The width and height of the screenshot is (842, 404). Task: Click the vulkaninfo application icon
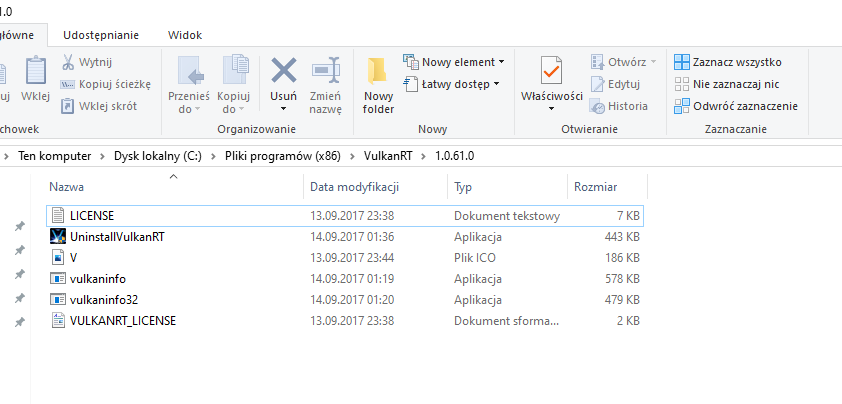coord(57,278)
